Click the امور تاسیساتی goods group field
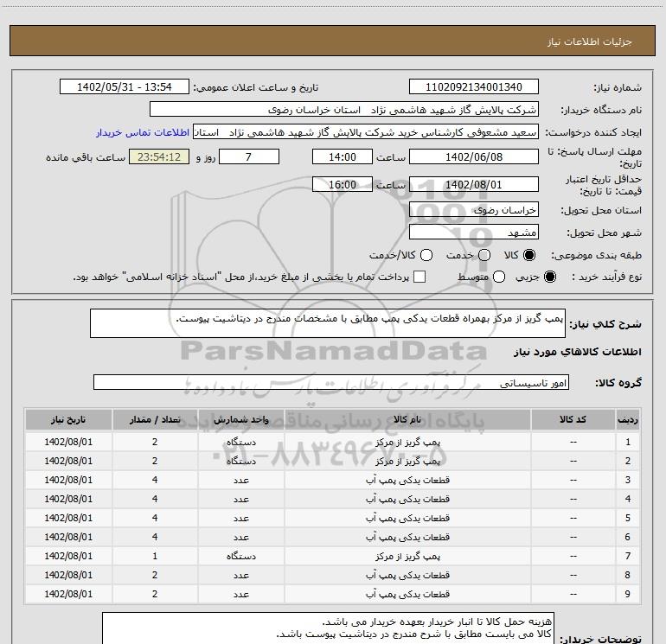666x644 pixels. click(x=329, y=383)
